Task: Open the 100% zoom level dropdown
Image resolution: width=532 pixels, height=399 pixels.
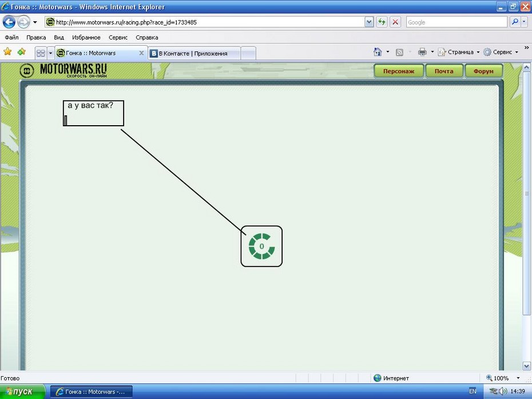Action: 518,378
